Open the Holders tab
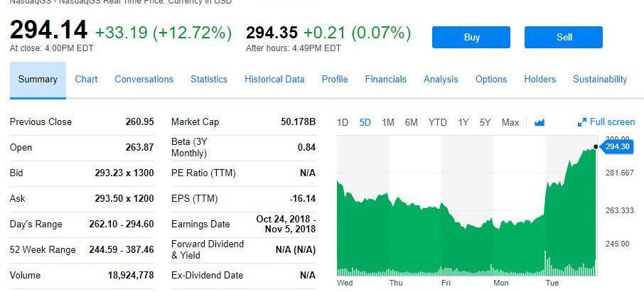The image size is (644, 292). click(x=540, y=80)
